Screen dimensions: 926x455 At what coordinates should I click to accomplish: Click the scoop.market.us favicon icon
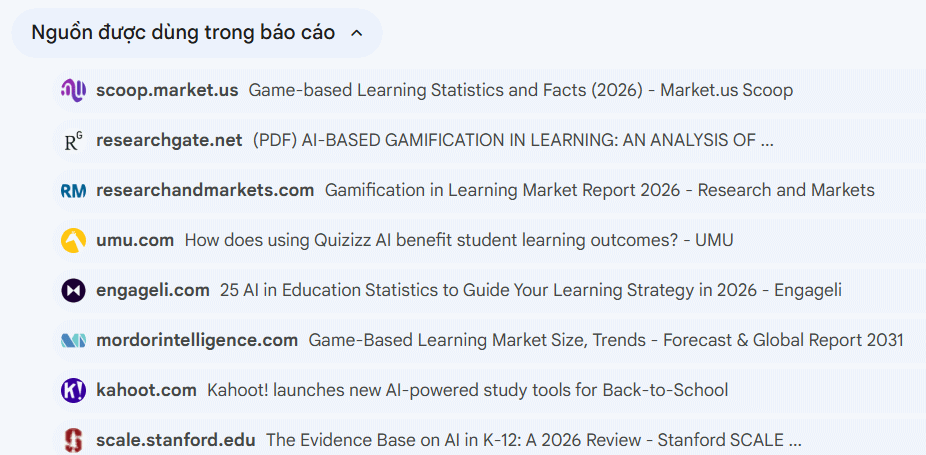(73, 90)
